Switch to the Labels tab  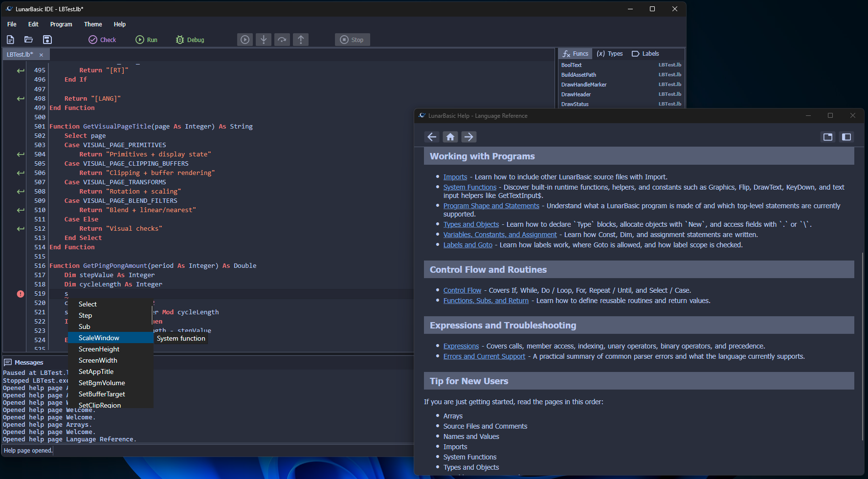pyautogui.click(x=645, y=53)
